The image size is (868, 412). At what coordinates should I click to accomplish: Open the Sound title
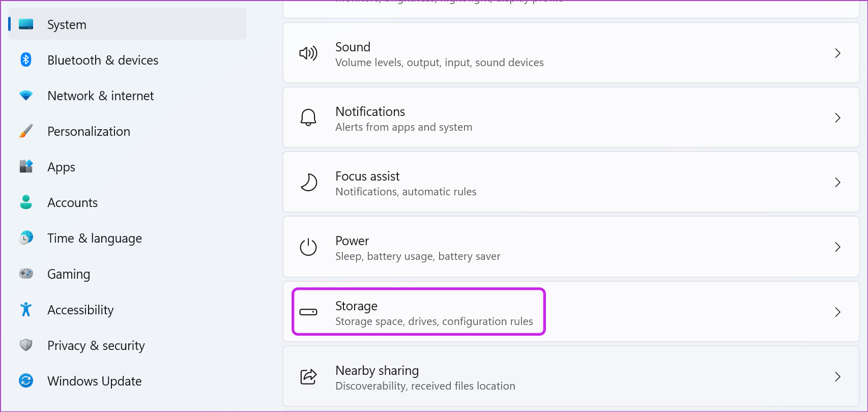pos(353,47)
